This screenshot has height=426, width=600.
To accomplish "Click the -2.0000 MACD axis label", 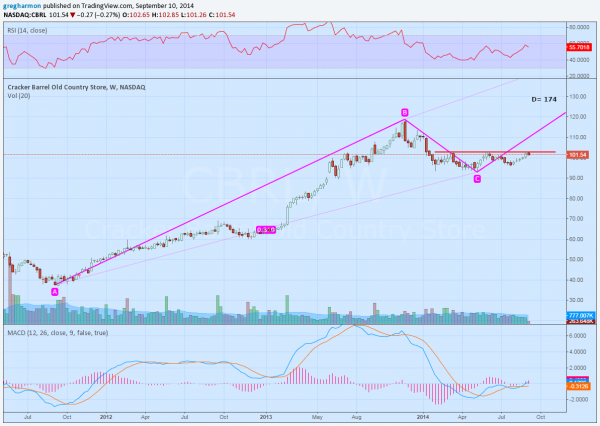I will [x=579, y=400].
